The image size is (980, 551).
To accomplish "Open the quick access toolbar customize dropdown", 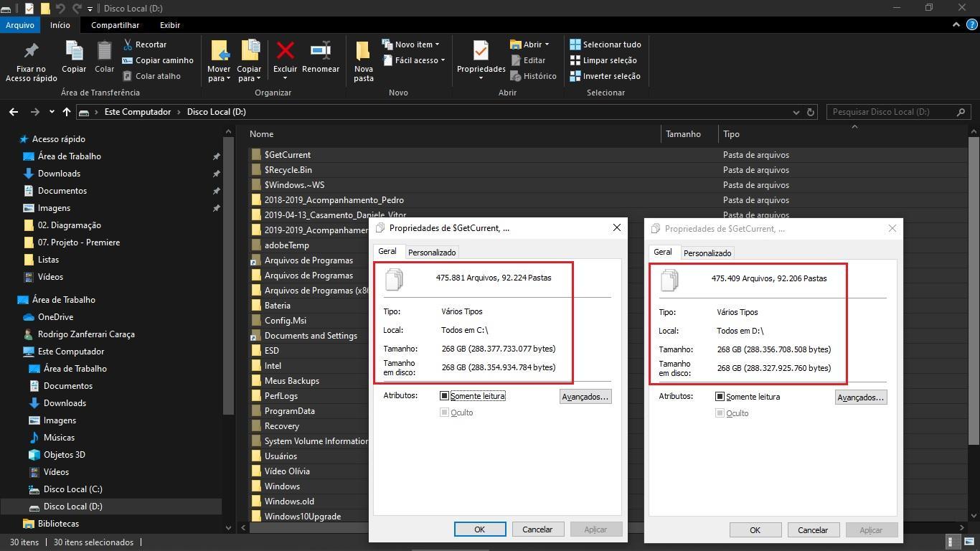I will point(90,9).
